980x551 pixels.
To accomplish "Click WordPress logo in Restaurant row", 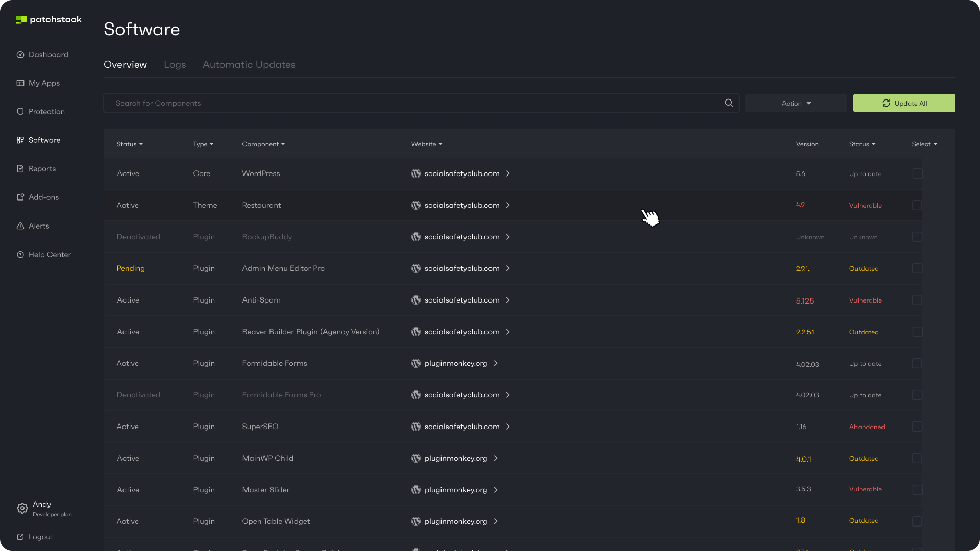I will pyautogui.click(x=416, y=205).
